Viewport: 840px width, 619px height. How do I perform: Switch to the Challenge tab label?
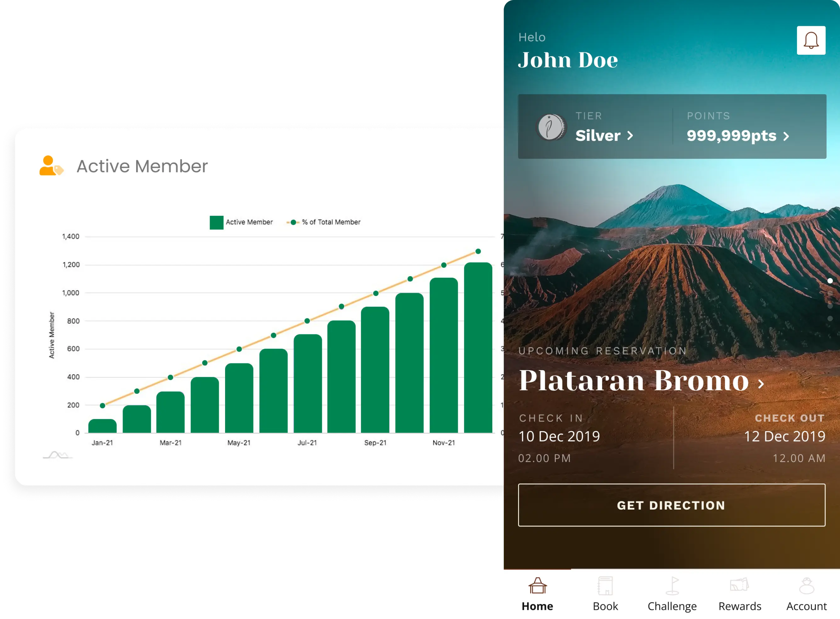(672, 606)
